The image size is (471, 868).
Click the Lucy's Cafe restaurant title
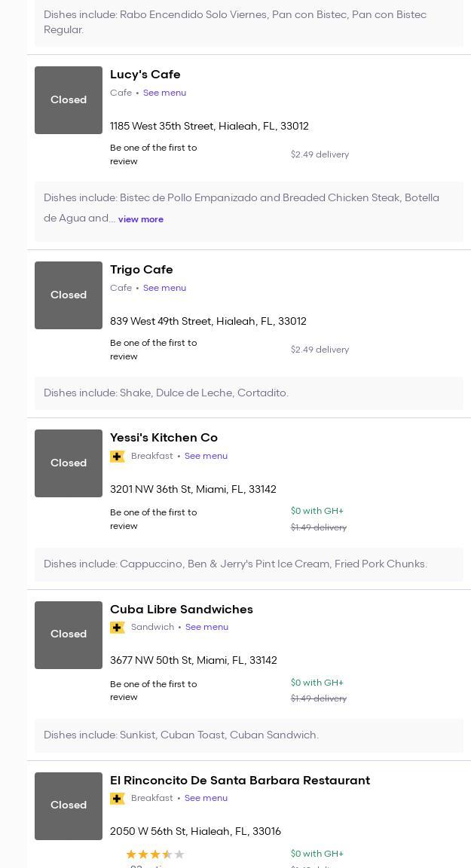click(145, 75)
